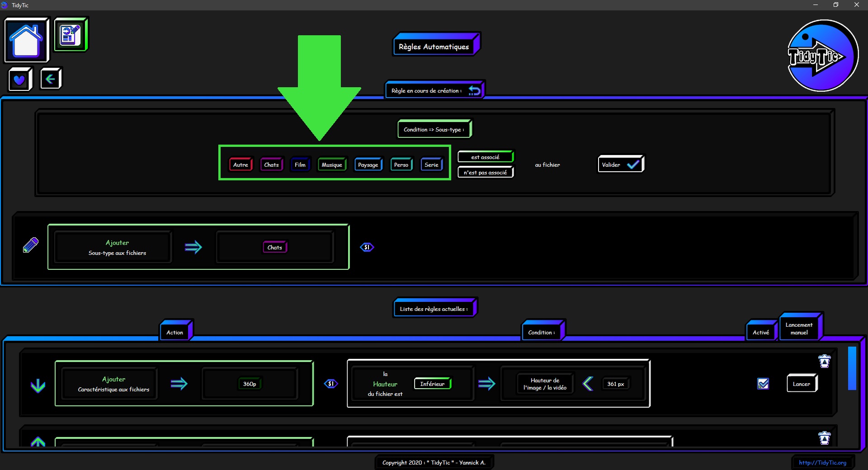This screenshot has width=868, height=470.
Task: Move the 360p rule down with arrow
Action: coord(38,385)
